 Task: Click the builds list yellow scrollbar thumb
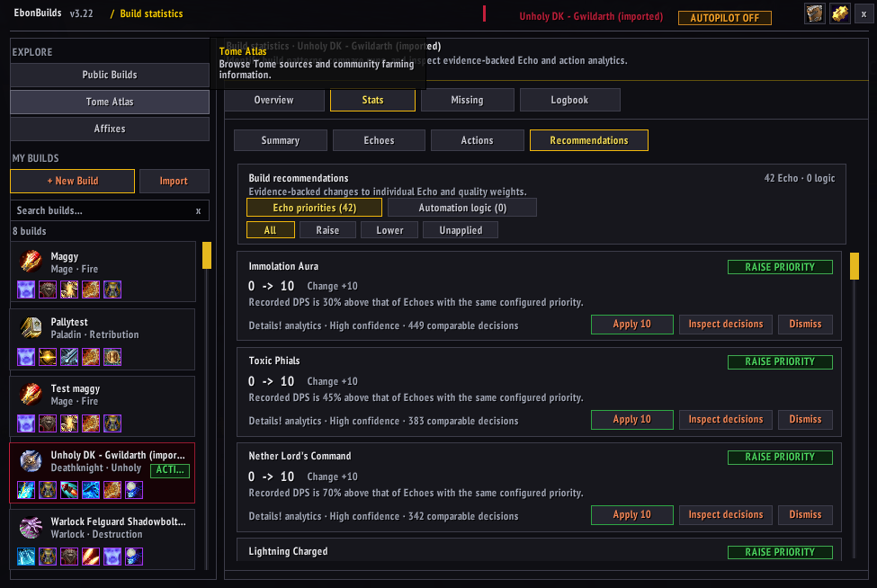pyautogui.click(x=207, y=254)
